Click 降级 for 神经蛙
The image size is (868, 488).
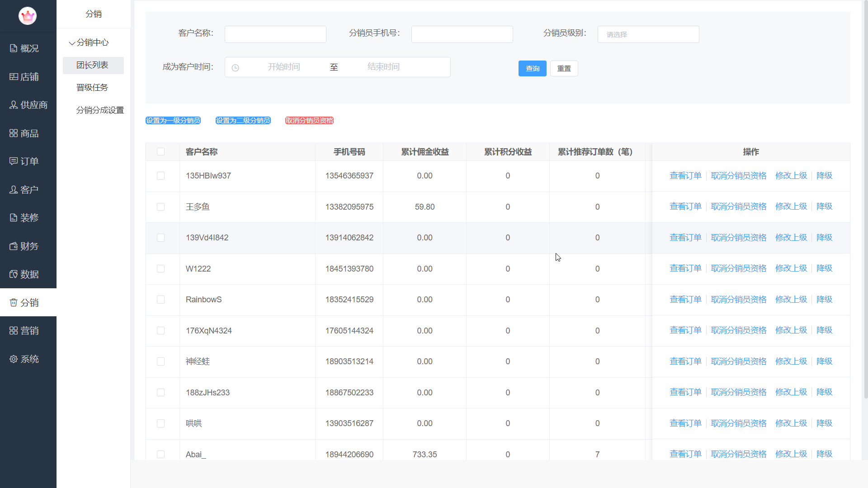coord(825,361)
